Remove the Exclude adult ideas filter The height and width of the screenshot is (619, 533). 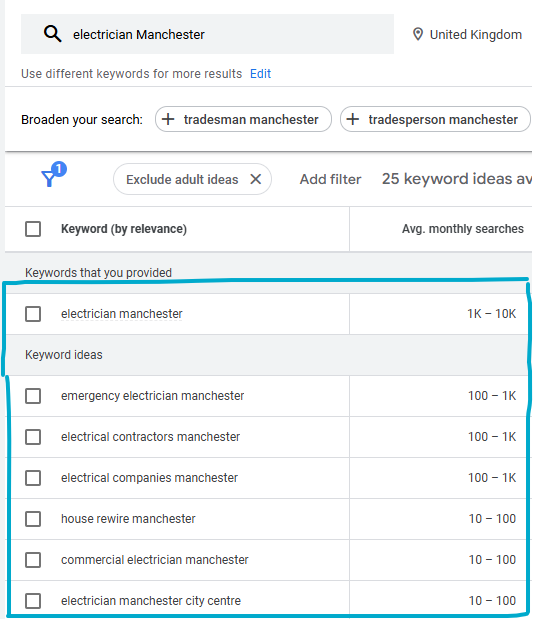[256, 179]
